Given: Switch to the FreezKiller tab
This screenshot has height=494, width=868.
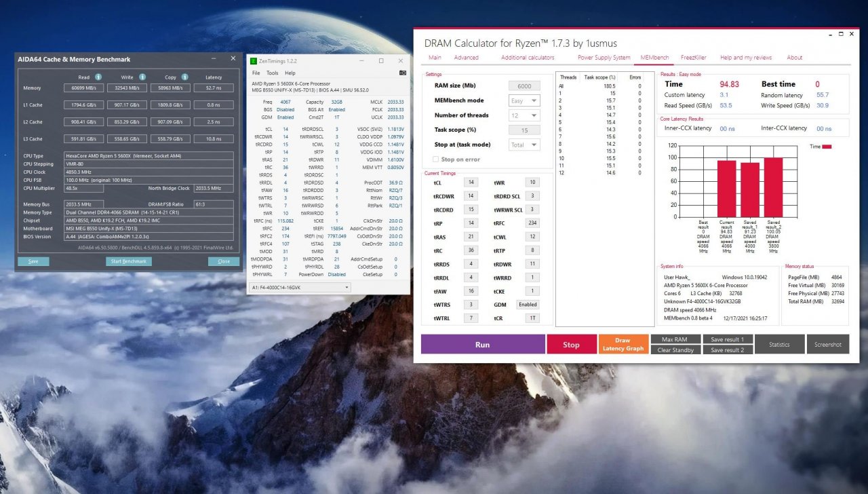Looking at the screenshot, I should (x=693, y=58).
